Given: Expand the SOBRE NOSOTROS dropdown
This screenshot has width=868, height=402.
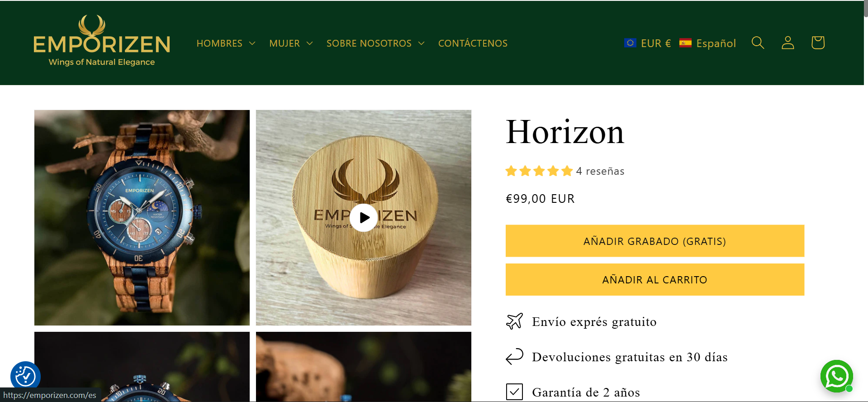Looking at the screenshot, I should (x=375, y=43).
